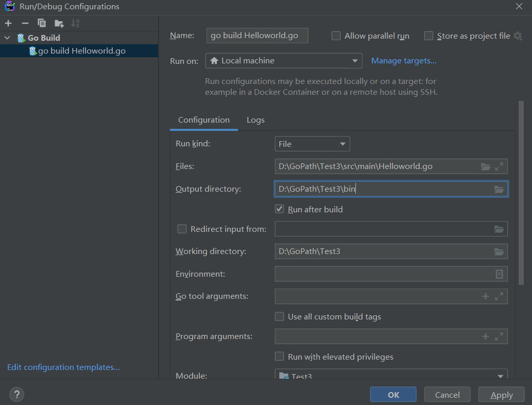Click the Remove Configuration minus icon

click(x=25, y=23)
